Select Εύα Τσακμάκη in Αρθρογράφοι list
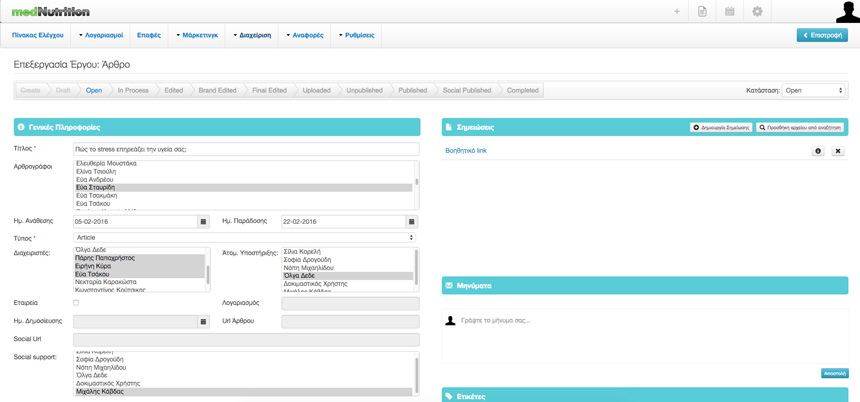This screenshot has height=402, width=860. click(x=244, y=195)
